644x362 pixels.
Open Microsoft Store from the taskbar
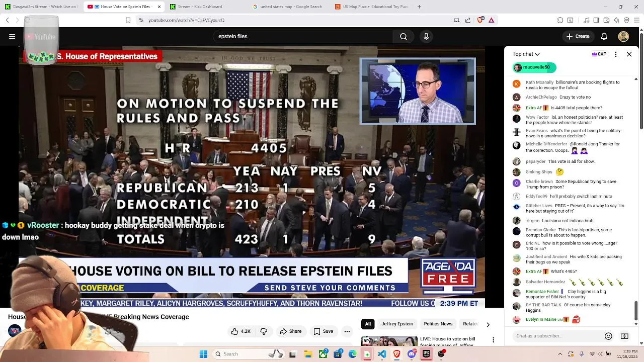coord(338,354)
